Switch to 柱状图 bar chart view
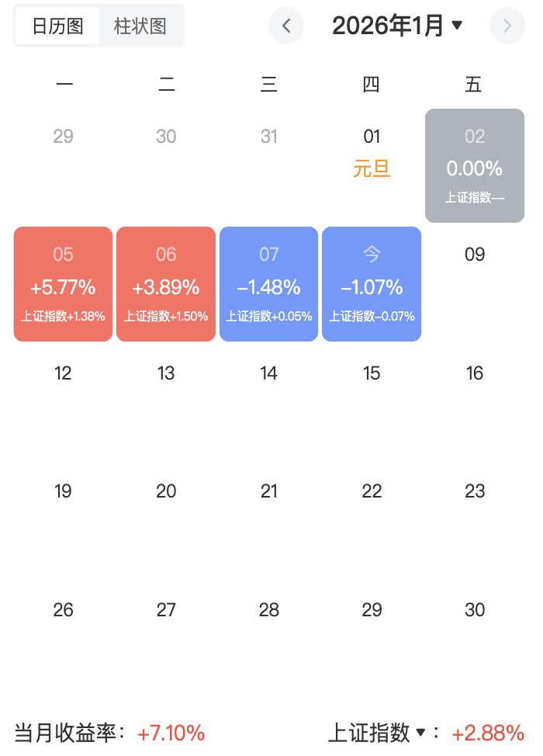This screenshot has height=756, width=543. point(140,26)
